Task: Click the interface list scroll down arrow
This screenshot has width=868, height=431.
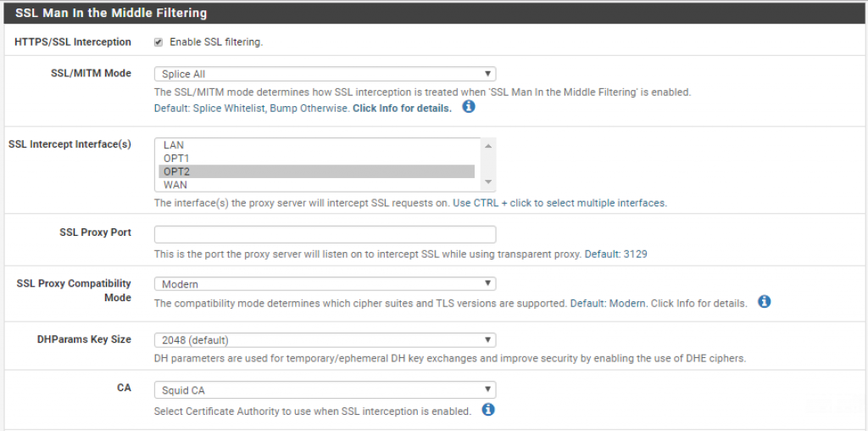Action: click(488, 182)
